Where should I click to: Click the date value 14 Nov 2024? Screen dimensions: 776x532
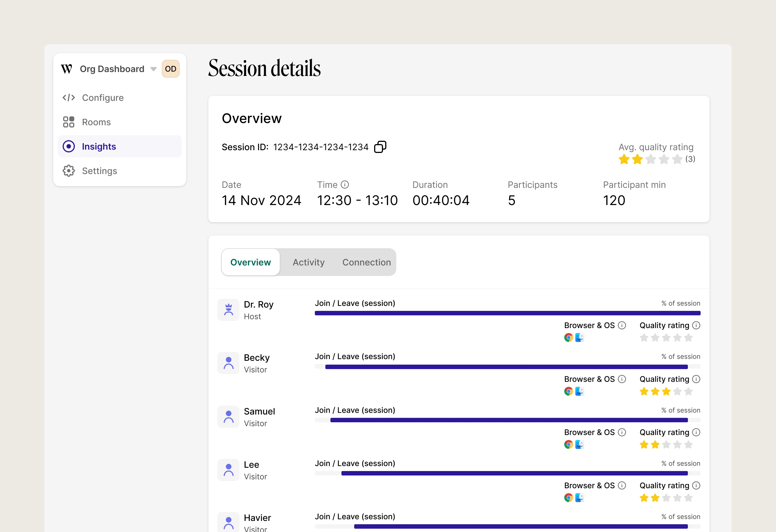261,200
